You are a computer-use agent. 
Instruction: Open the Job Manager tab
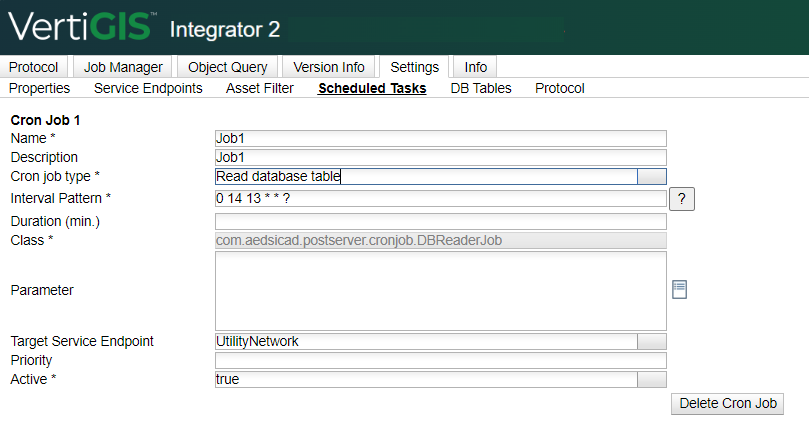point(123,67)
